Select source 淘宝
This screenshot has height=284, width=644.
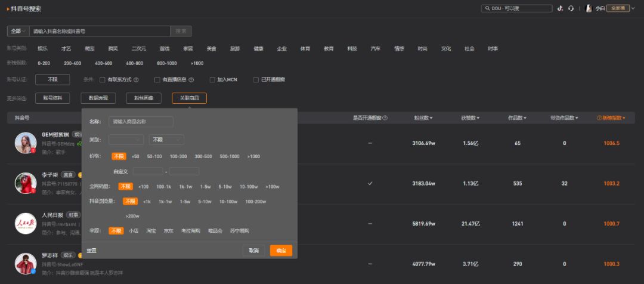151,231
